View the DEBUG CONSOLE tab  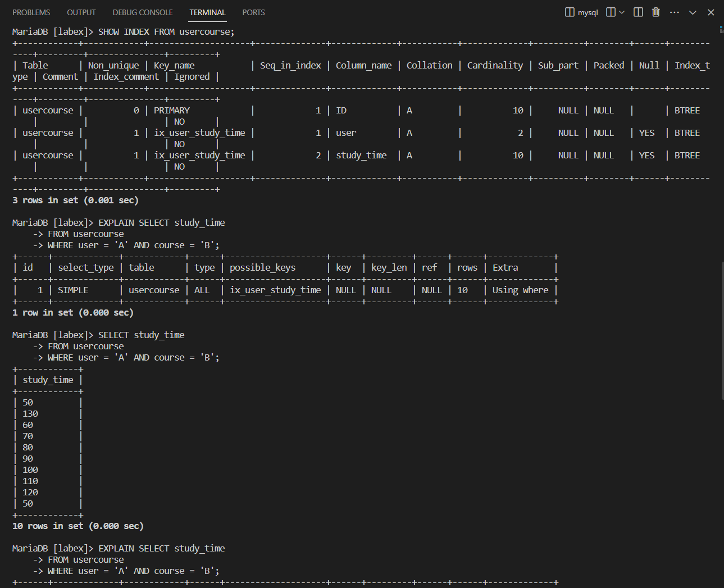click(142, 12)
